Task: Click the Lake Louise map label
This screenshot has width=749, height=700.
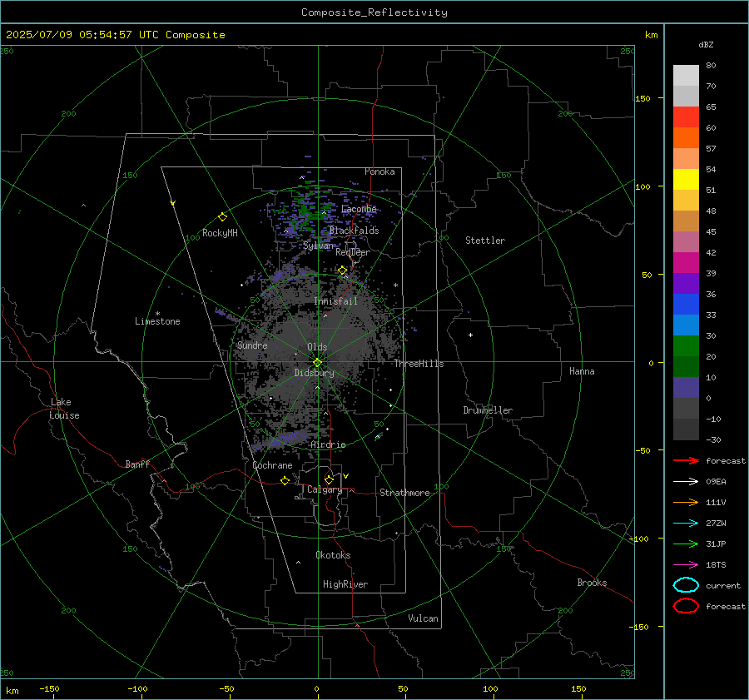Action: (x=64, y=409)
